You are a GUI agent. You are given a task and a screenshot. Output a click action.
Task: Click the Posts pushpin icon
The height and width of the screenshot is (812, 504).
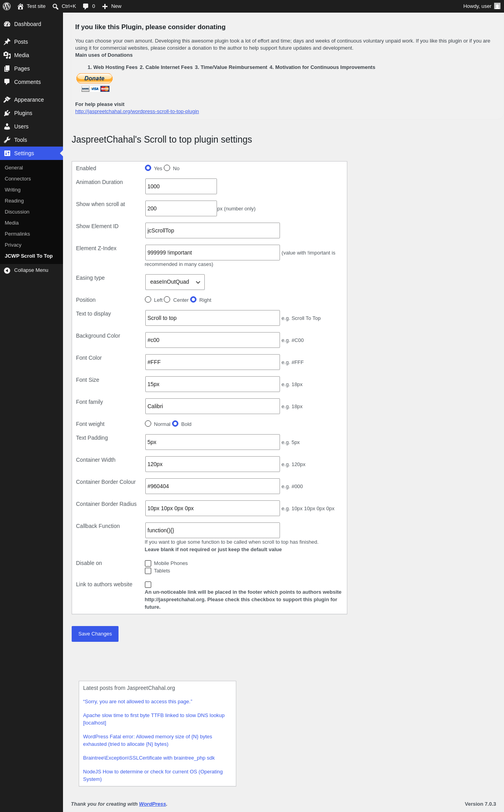(x=7, y=42)
